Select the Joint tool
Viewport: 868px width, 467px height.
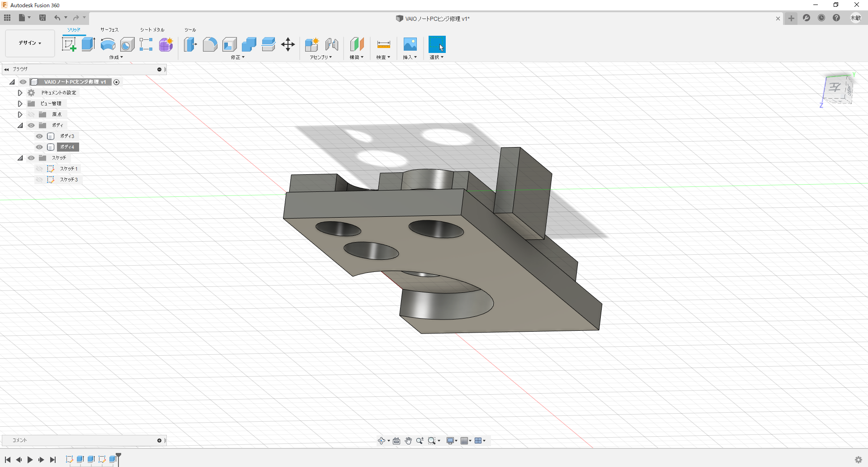pos(332,44)
